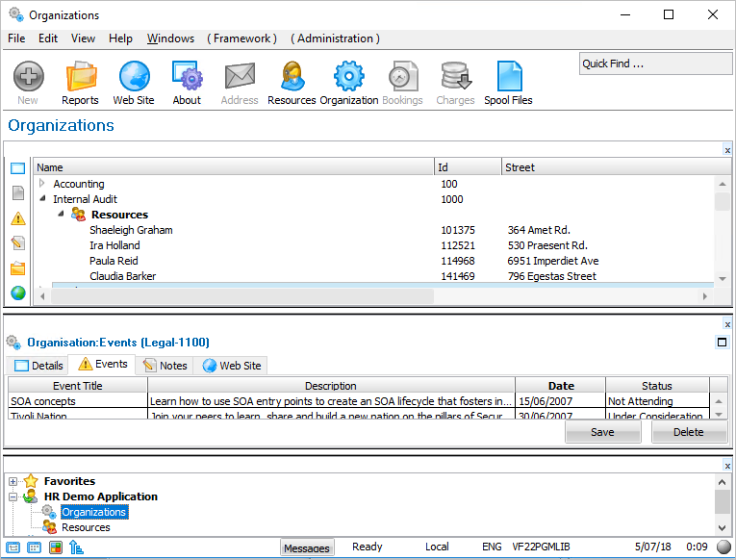Screen dimensions: 736x560
Task: Open the About toolbar icon
Action: pos(187,82)
